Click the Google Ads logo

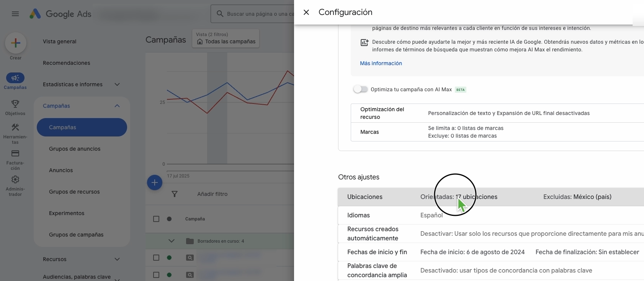coord(60,14)
